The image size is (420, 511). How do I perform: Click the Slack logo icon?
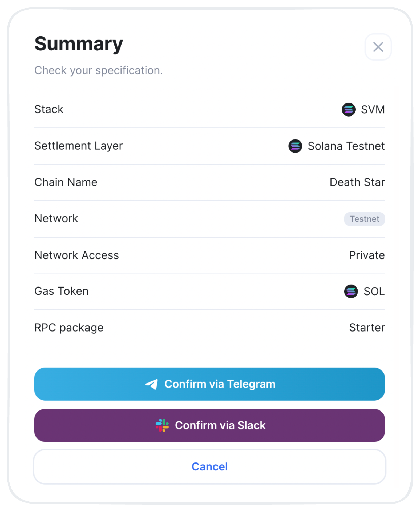162,425
